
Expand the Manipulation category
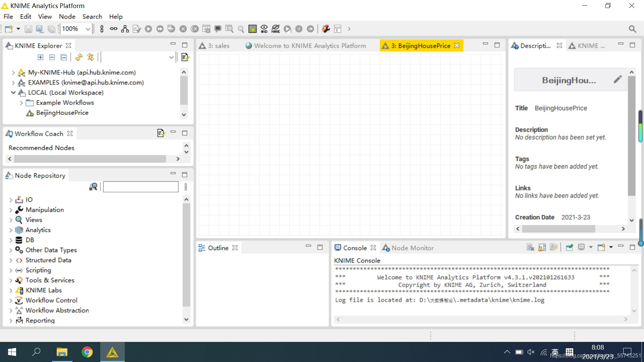pyautogui.click(x=11, y=210)
